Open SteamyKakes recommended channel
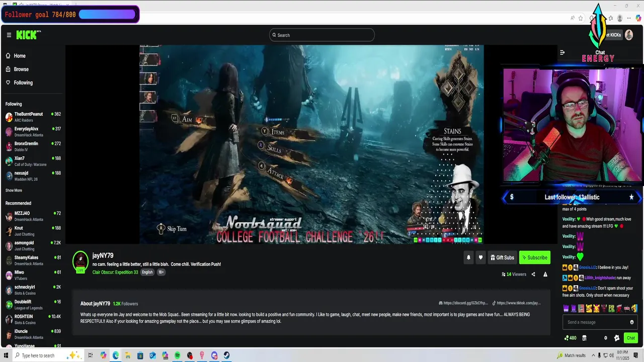Viewport: 644px width, 362px height. (x=32, y=260)
